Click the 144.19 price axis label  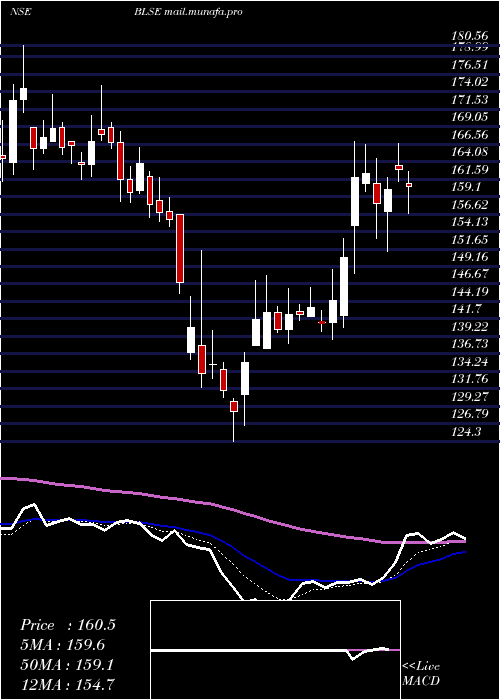click(x=470, y=292)
